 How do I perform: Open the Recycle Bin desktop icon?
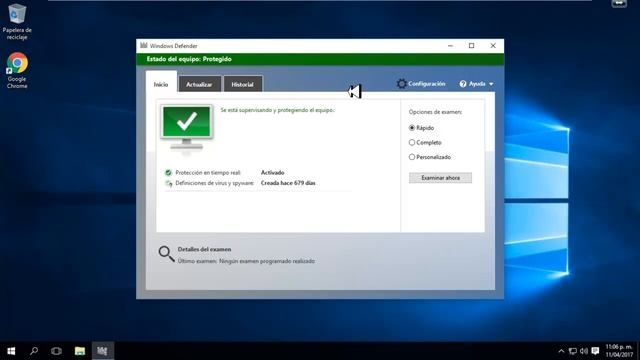[17, 22]
